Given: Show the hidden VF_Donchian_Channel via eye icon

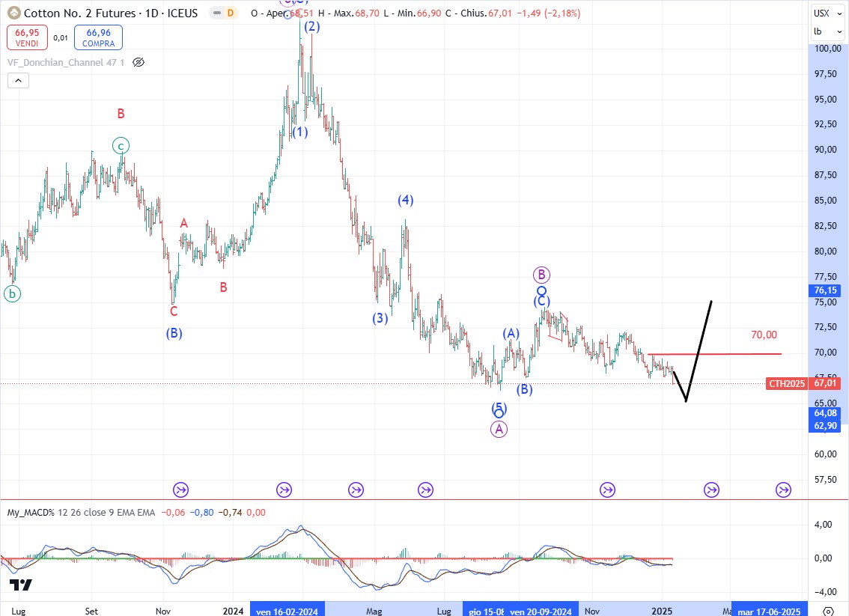Looking at the screenshot, I should (139, 62).
